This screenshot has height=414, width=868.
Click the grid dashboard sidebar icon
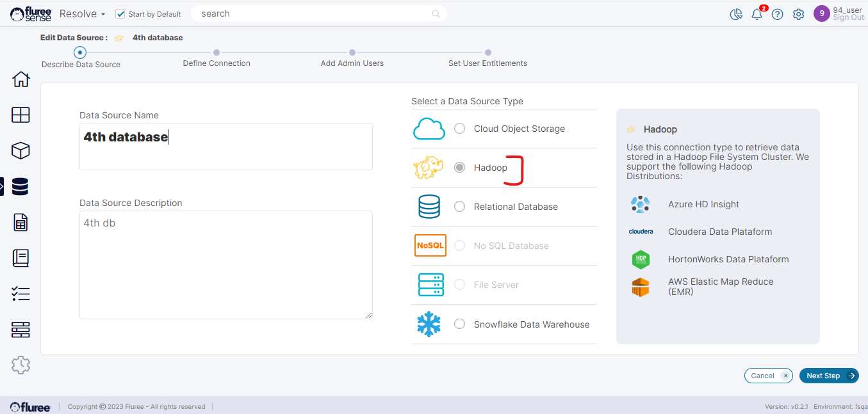tap(21, 115)
